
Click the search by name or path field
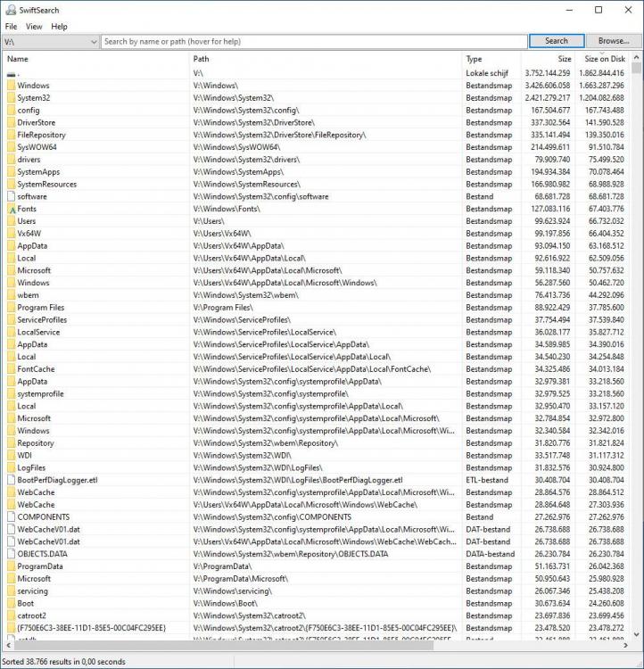click(312, 42)
